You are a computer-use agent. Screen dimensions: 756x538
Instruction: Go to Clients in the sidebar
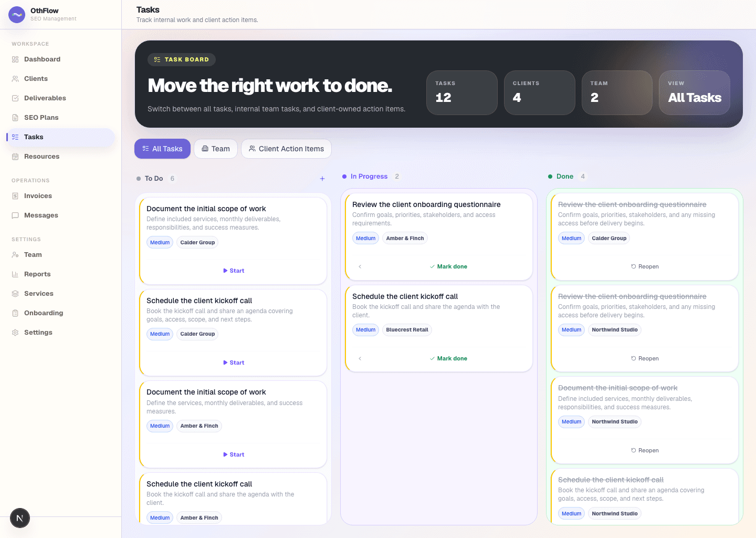(60, 79)
